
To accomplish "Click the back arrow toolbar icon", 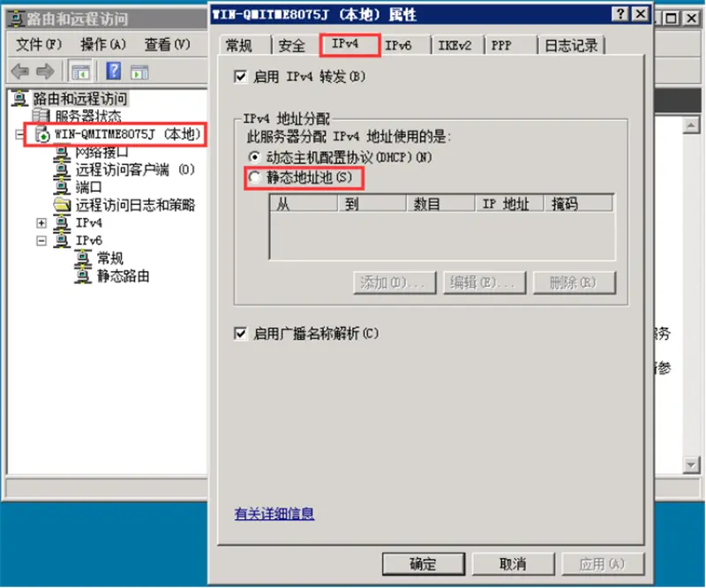I will tap(19, 72).
